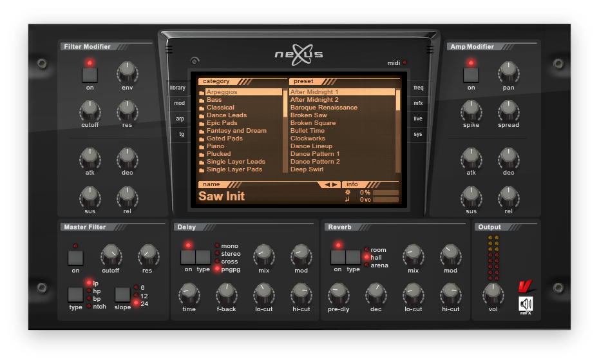
Task: Open the Epic Pads folder icon
Action: coord(202,123)
